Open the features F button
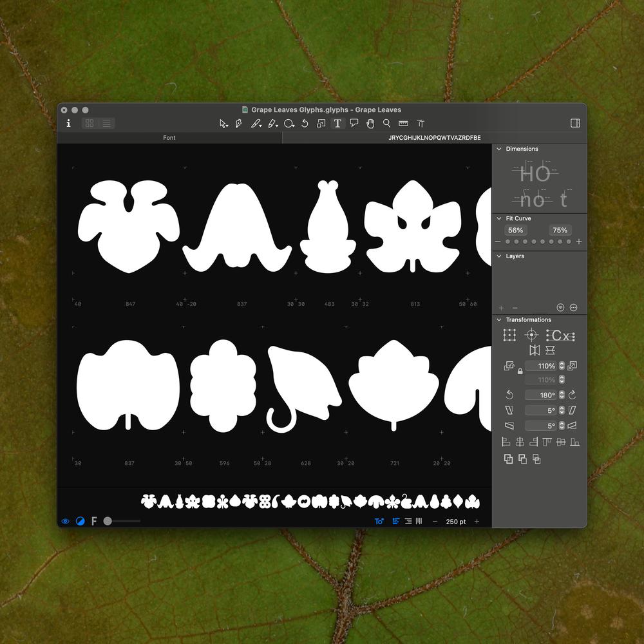This screenshot has width=644, height=644. pos(94,521)
